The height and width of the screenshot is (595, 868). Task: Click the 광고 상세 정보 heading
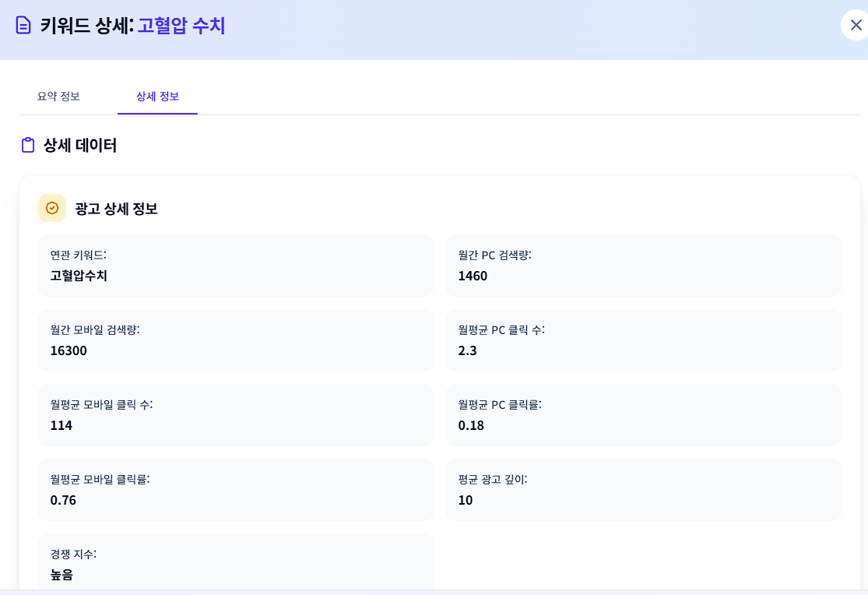tap(117, 209)
